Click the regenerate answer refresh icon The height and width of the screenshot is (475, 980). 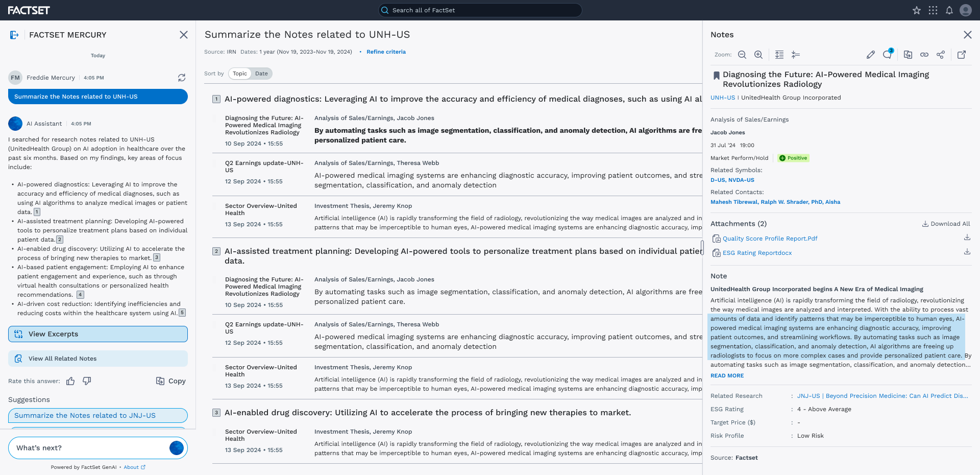tap(182, 78)
